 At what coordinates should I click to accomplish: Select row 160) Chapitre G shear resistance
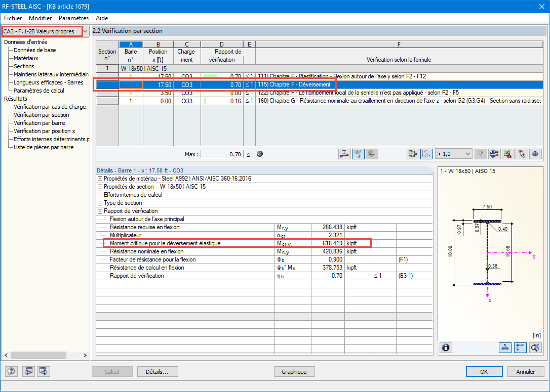click(320, 101)
